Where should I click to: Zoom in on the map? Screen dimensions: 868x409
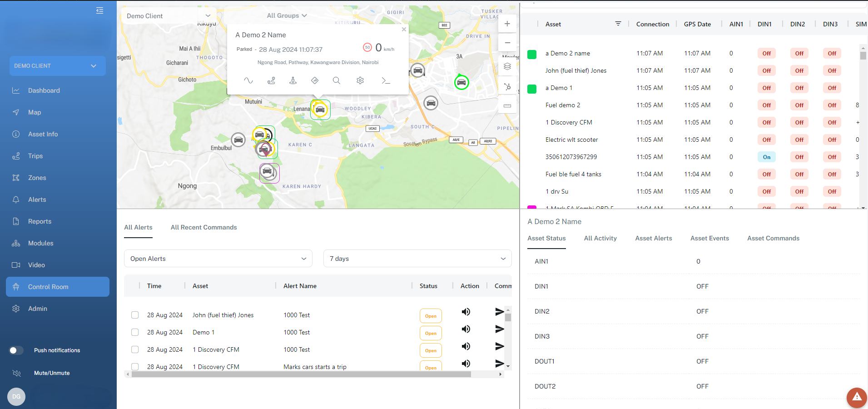tap(507, 24)
